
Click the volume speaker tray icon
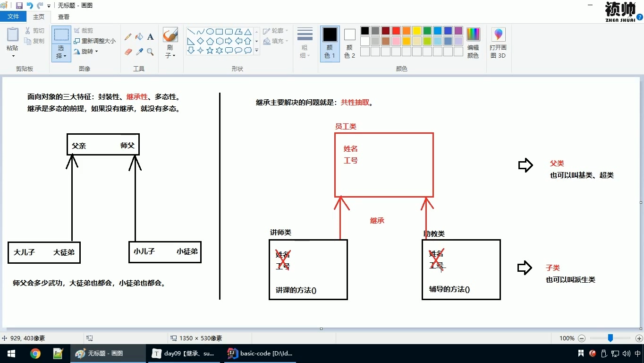[x=627, y=354]
